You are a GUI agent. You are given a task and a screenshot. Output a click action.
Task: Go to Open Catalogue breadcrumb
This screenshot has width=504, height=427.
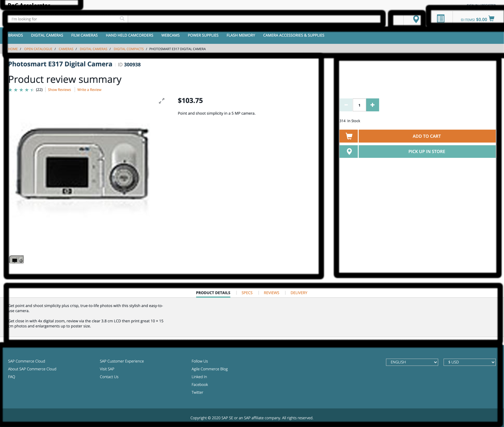(x=38, y=49)
